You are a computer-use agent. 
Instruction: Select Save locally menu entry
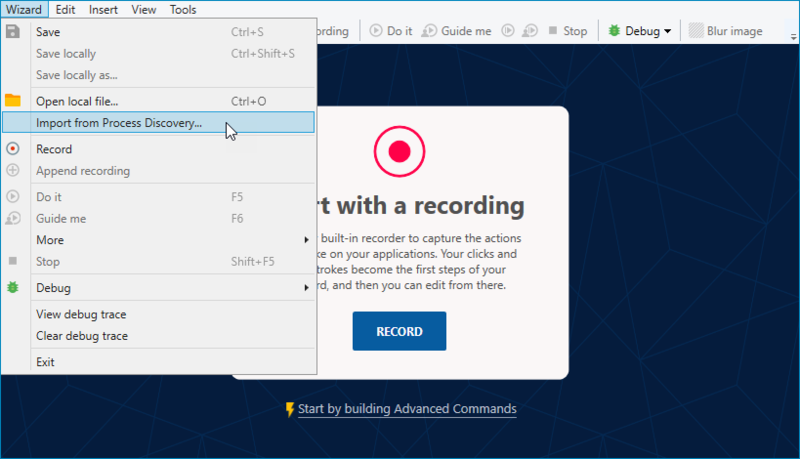point(158,54)
